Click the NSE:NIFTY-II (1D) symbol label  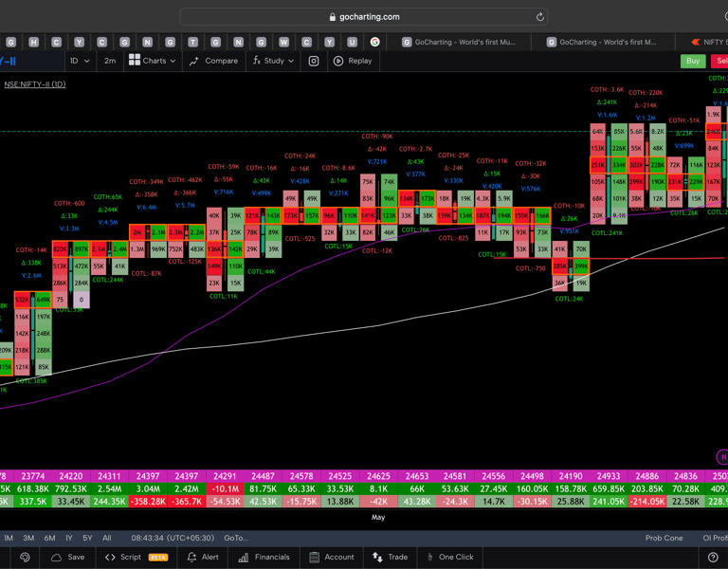[x=35, y=84]
